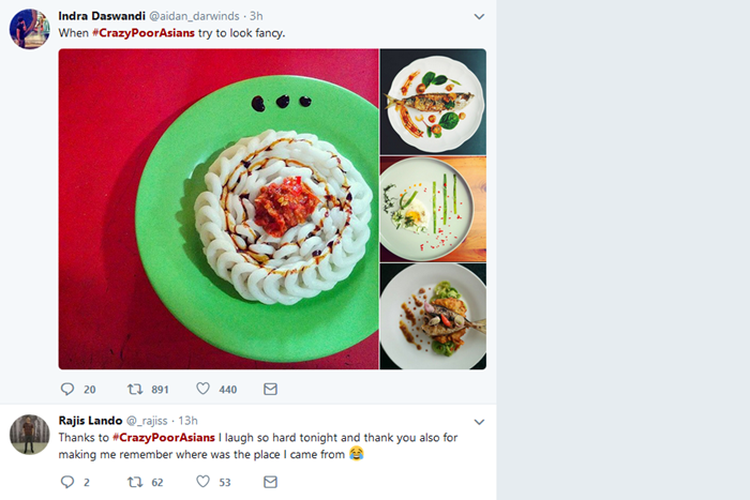Open #CrazyPoorAsians hashtag in Rajis's tweet
The width and height of the screenshot is (750, 500).
click(x=164, y=437)
